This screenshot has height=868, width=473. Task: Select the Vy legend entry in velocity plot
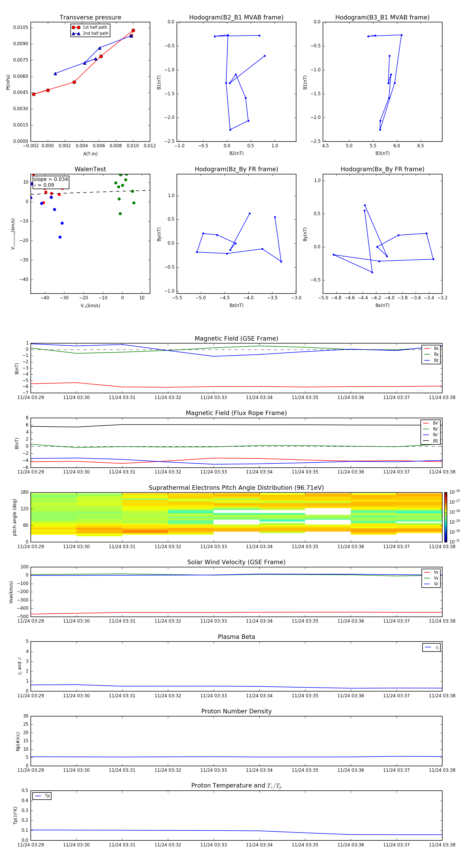[x=431, y=578]
